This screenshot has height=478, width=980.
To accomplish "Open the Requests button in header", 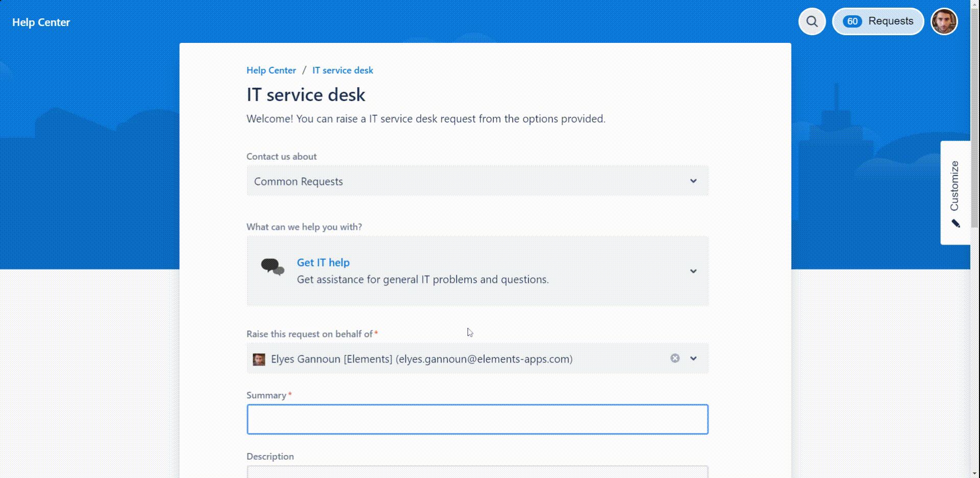I will (x=890, y=21).
